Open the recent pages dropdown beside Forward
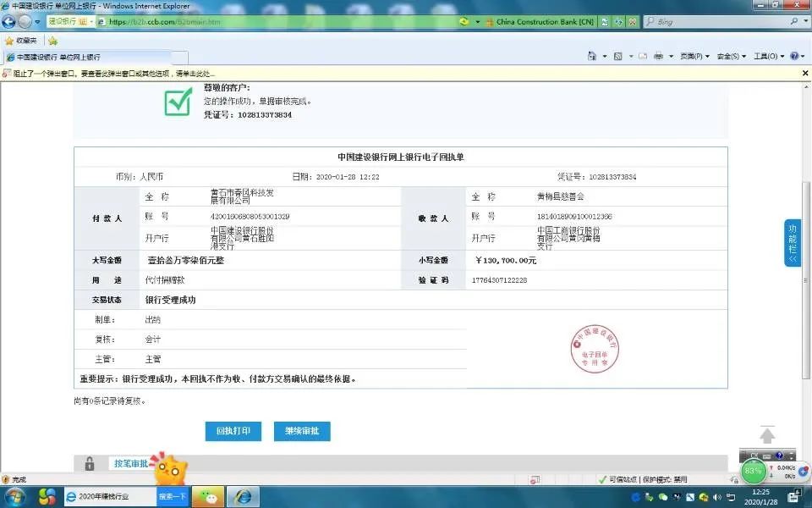The image size is (812, 508). pos(37,22)
